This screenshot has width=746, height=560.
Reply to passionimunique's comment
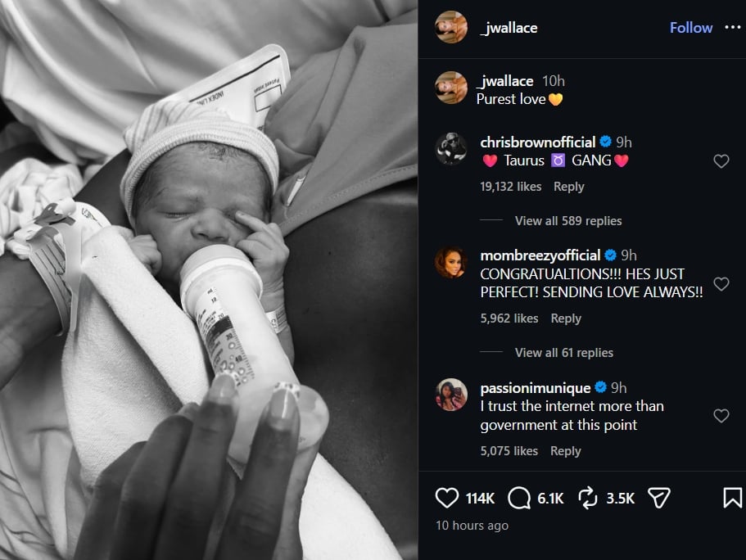pyautogui.click(x=566, y=450)
